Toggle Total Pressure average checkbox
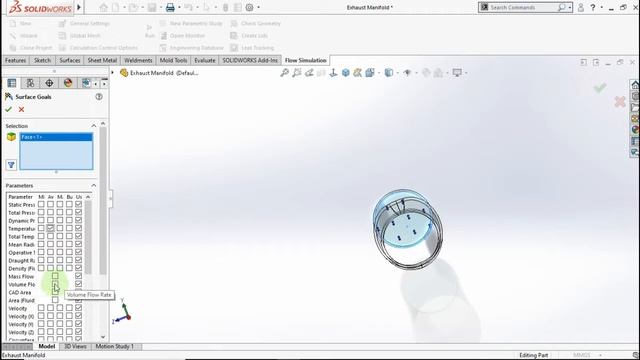 50,212
